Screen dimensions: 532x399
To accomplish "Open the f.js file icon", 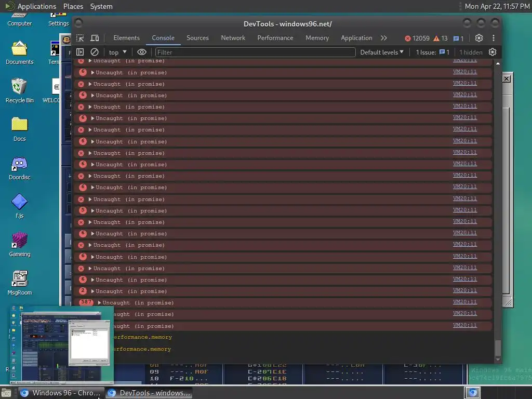I will pos(19,206).
